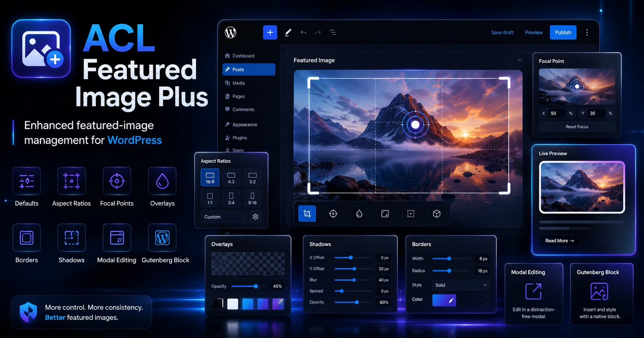Select the 16:9 aspect ratio
Screen dimensions: 644x338
pyautogui.click(x=210, y=178)
